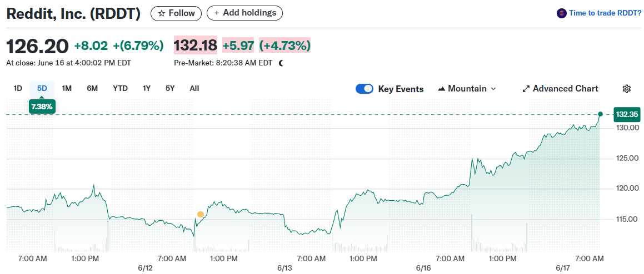Click the 132.35 current price label
This screenshot has height=274, width=644.
627,114
